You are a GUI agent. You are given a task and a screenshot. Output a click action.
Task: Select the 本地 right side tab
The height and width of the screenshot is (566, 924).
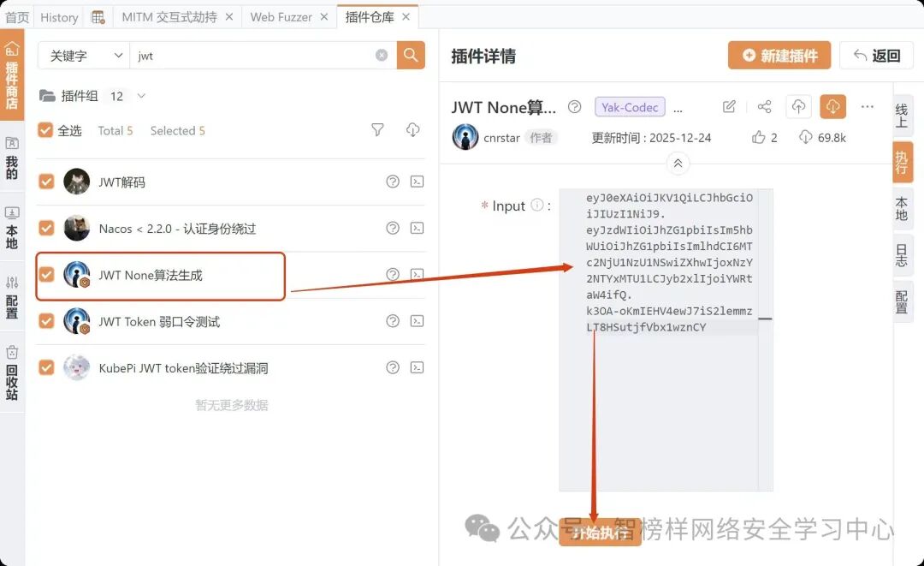coord(902,208)
